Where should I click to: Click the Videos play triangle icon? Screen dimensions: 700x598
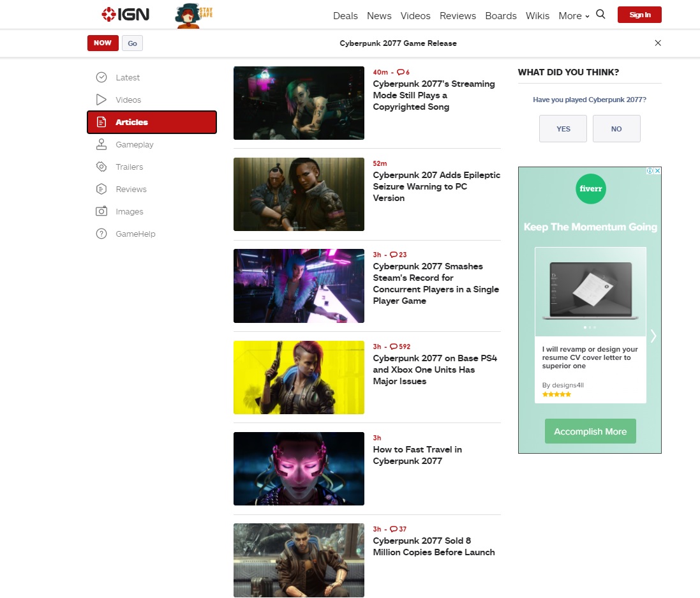[101, 100]
